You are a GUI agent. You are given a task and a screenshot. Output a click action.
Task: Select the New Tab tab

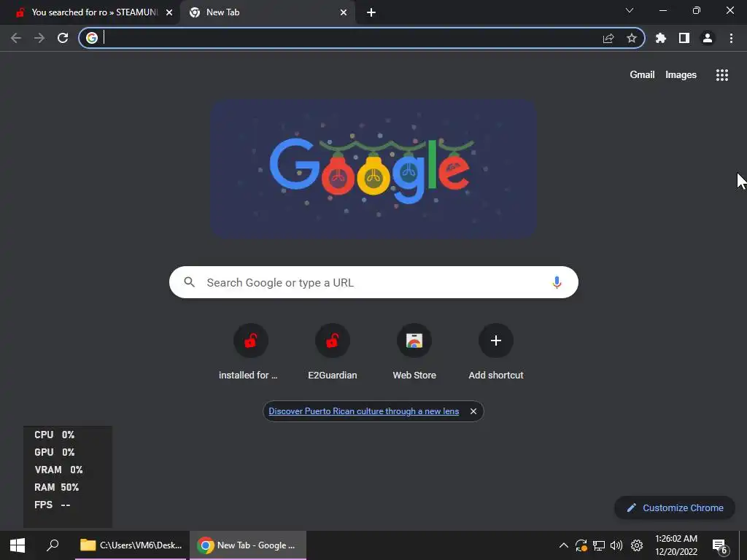pyautogui.click(x=268, y=12)
